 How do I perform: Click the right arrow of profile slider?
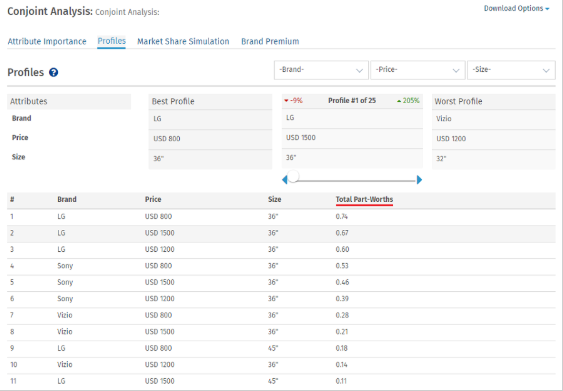click(x=419, y=180)
